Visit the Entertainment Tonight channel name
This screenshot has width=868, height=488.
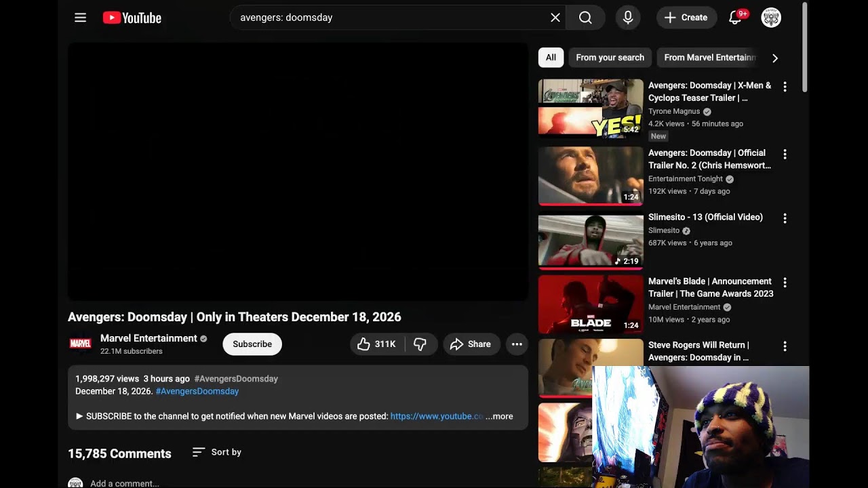pos(686,179)
